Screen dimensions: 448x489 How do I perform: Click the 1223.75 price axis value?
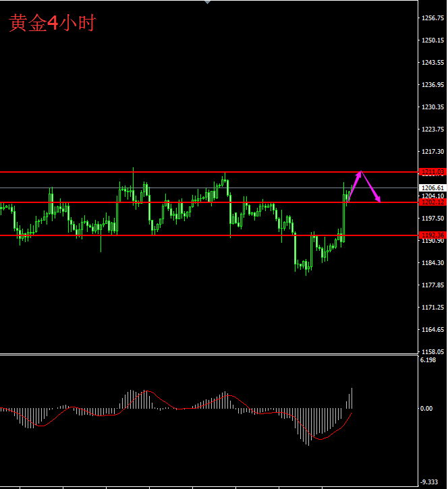coord(432,130)
